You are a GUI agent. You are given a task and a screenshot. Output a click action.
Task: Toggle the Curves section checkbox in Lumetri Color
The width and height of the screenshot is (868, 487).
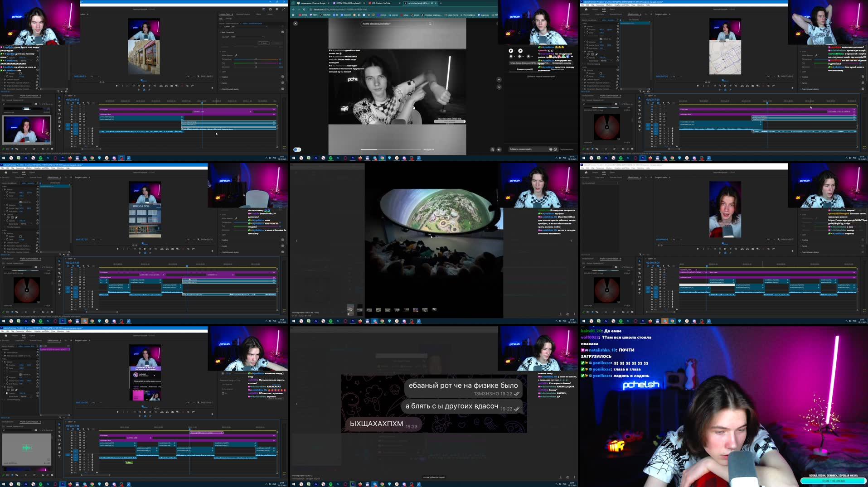pyautogui.click(x=282, y=82)
